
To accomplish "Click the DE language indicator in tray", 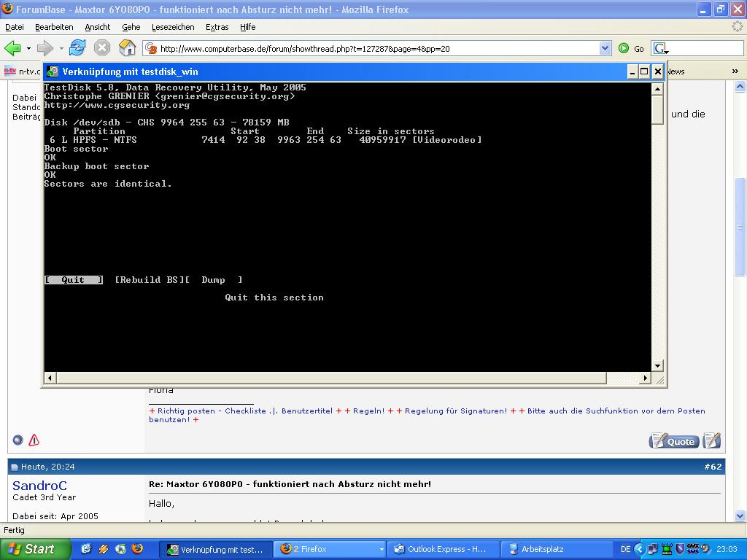I will pyautogui.click(x=625, y=550).
